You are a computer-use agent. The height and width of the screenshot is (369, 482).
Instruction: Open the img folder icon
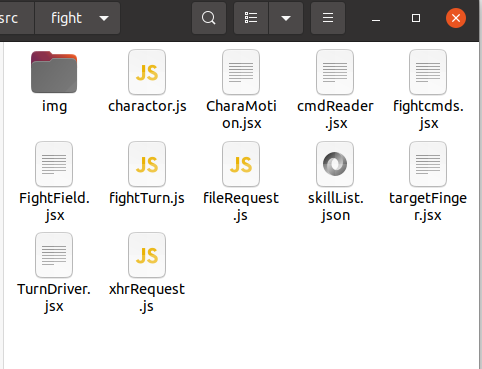[x=54, y=72]
